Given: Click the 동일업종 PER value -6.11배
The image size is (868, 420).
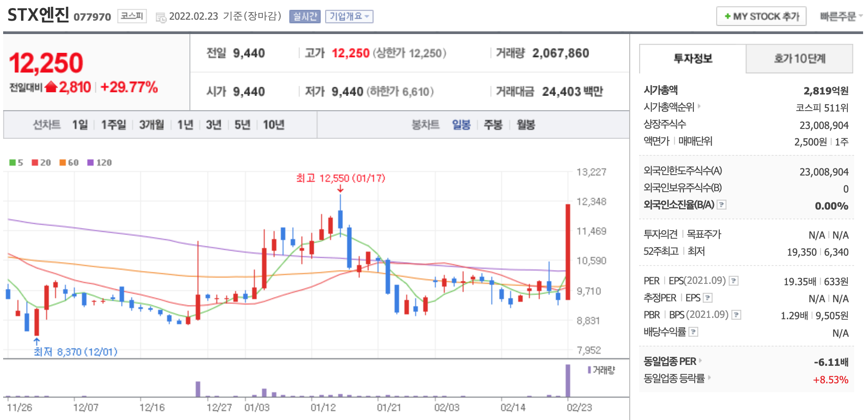Looking at the screenshot, I should tap(831, 362).
